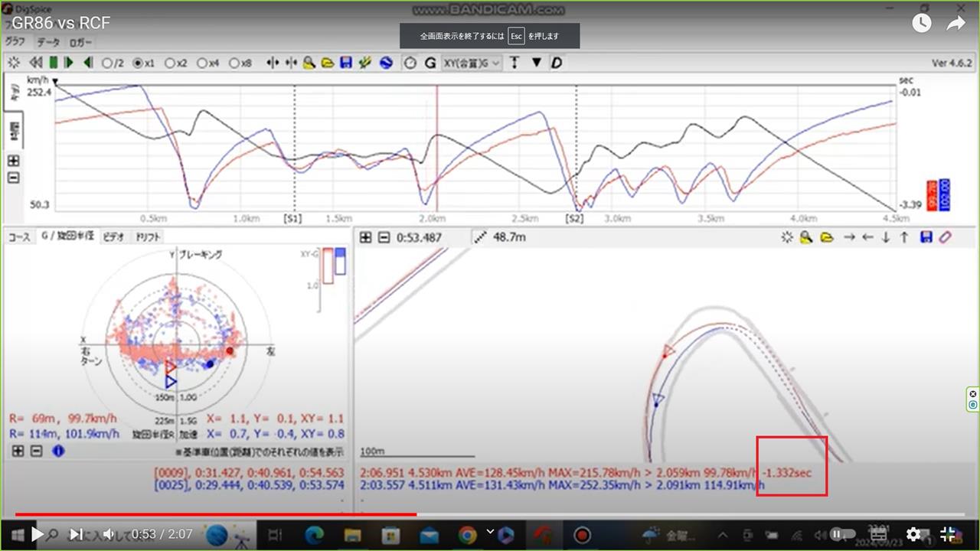Click minus box in course map toolbar
Screen dimensions: 980x551
pyautogui.click(x=384, y=237)
